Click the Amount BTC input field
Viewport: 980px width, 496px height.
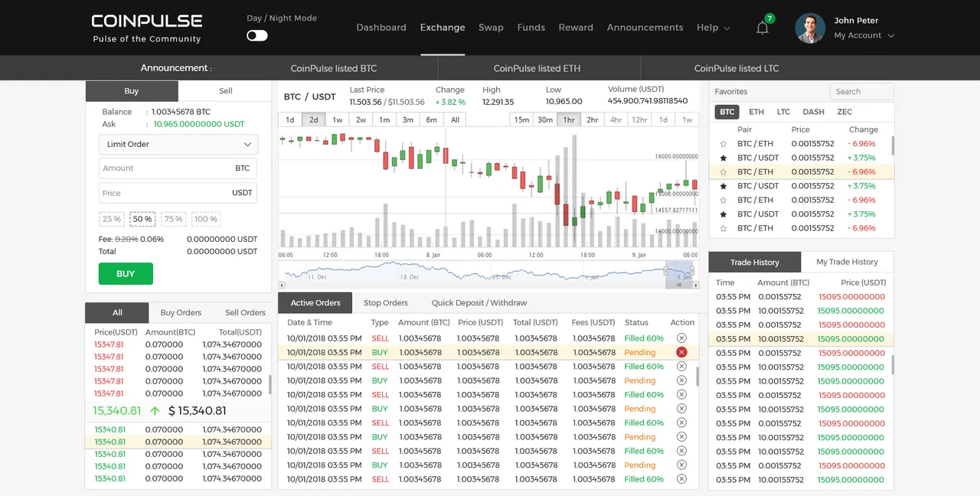tap(178, 168)
